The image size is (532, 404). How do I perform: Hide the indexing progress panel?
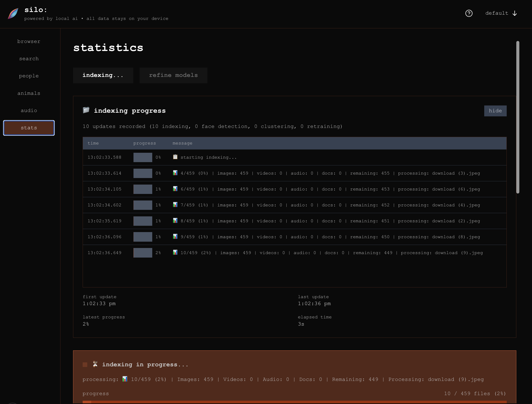click(495, 111)
